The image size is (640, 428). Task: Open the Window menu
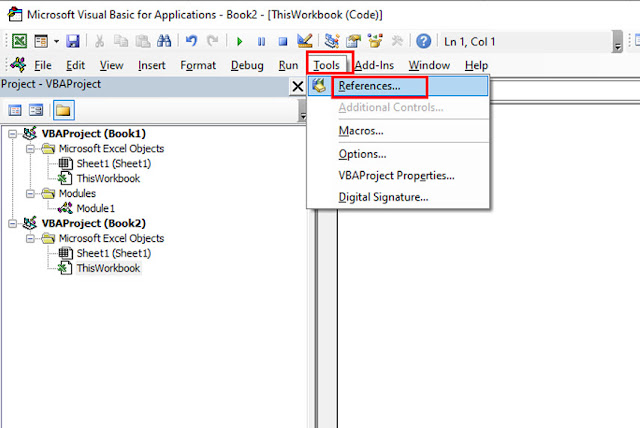pos(429,65)
